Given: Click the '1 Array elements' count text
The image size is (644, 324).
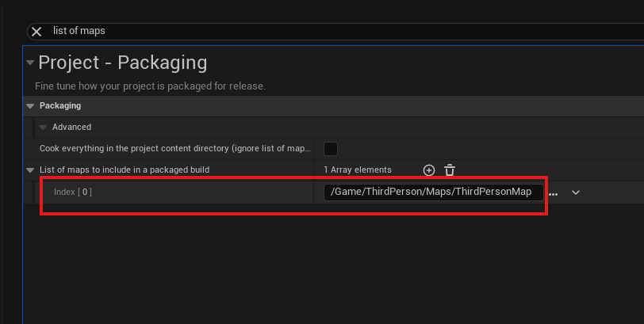Looking at the screenshot, I should coord(358,170).
